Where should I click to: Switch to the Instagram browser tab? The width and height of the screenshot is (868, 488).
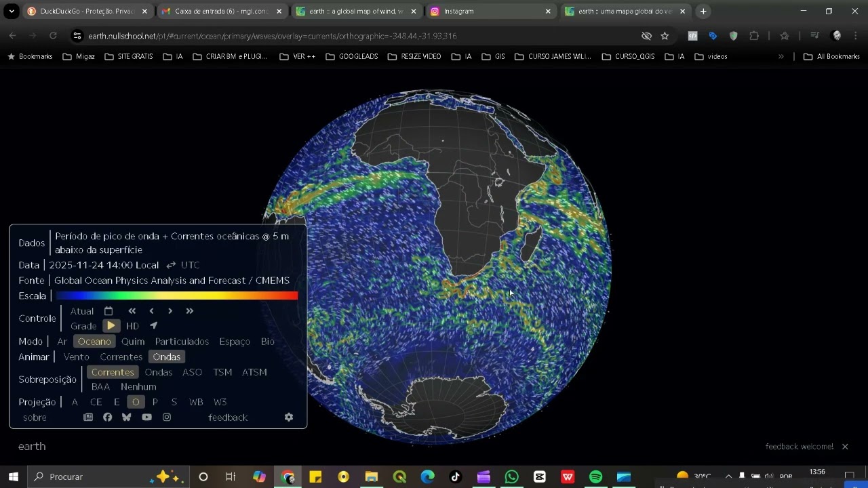coord(492,12)
